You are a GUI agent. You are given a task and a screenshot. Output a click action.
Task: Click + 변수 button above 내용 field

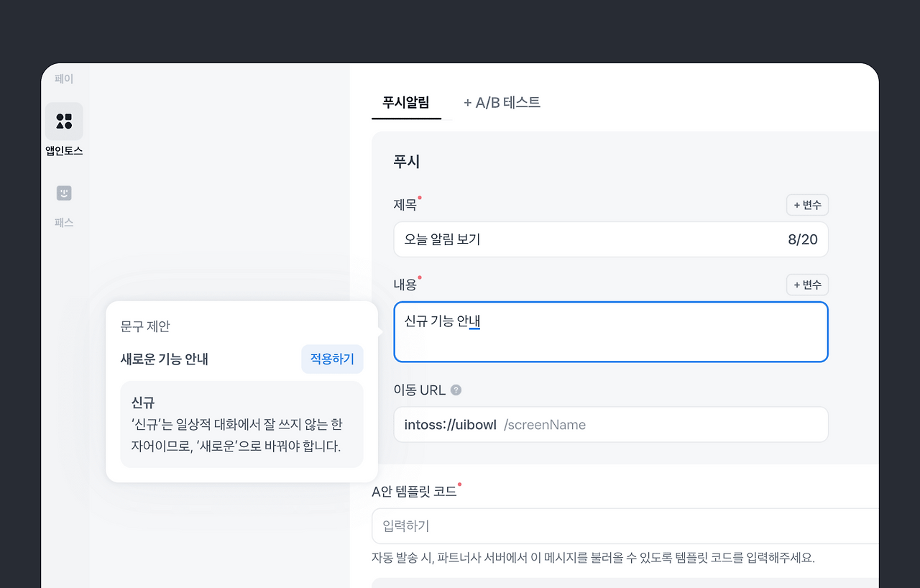[x=807, y=285]
